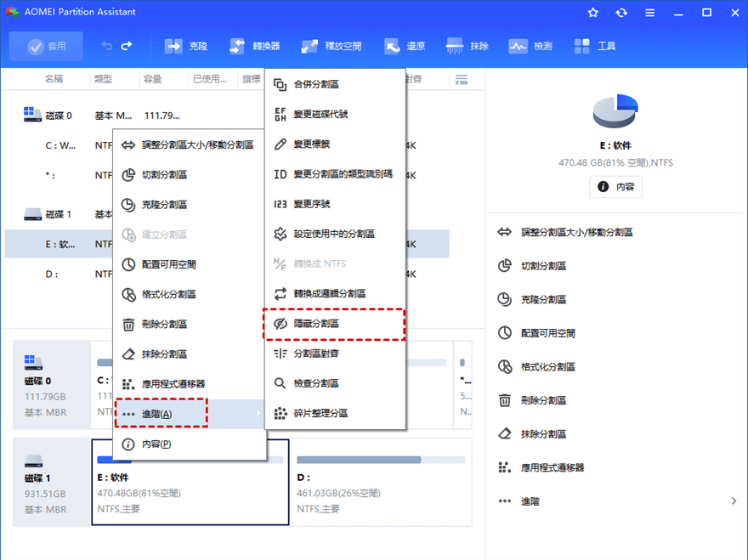Open the 工具 tools menu
Screen dimensions: 748x560
click(x=594, y=46)
